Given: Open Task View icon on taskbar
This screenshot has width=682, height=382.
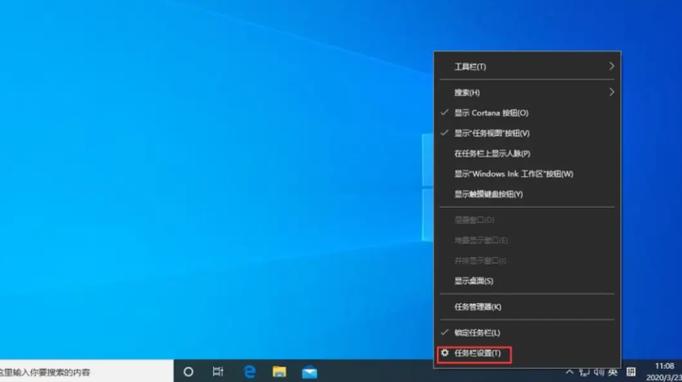Looking at the screenshot, I should [x=217, y=372].
